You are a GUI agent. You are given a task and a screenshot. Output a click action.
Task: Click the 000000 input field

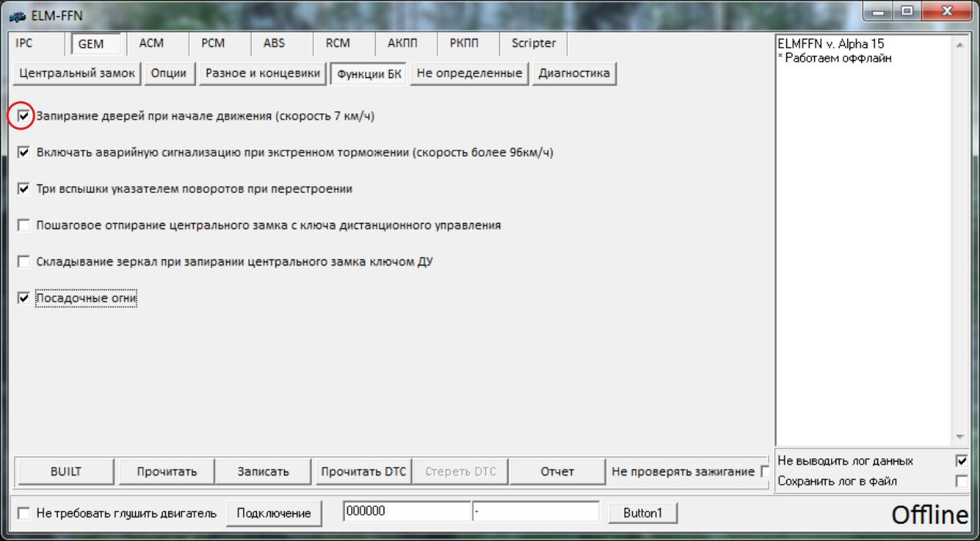tap(407, 511)
